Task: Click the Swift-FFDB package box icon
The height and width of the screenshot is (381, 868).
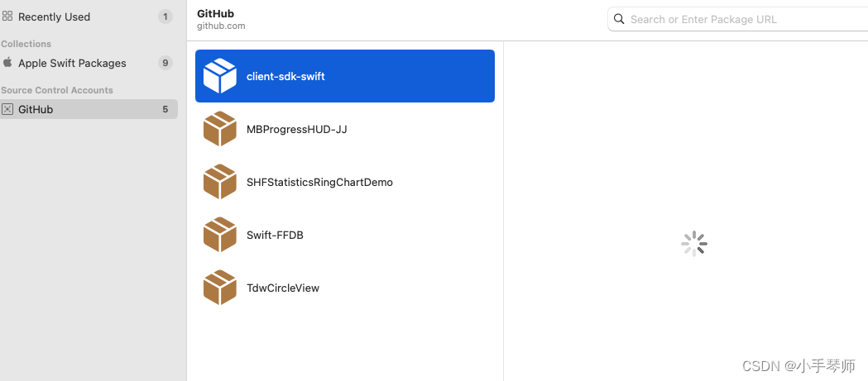Action: point(220,235)
